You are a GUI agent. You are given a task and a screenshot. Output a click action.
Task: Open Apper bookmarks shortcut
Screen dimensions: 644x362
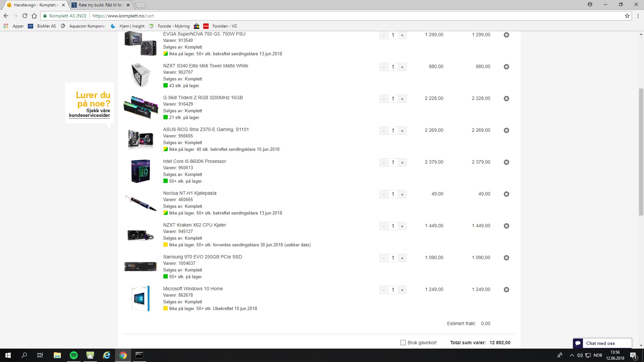click(x=14, y=26)
